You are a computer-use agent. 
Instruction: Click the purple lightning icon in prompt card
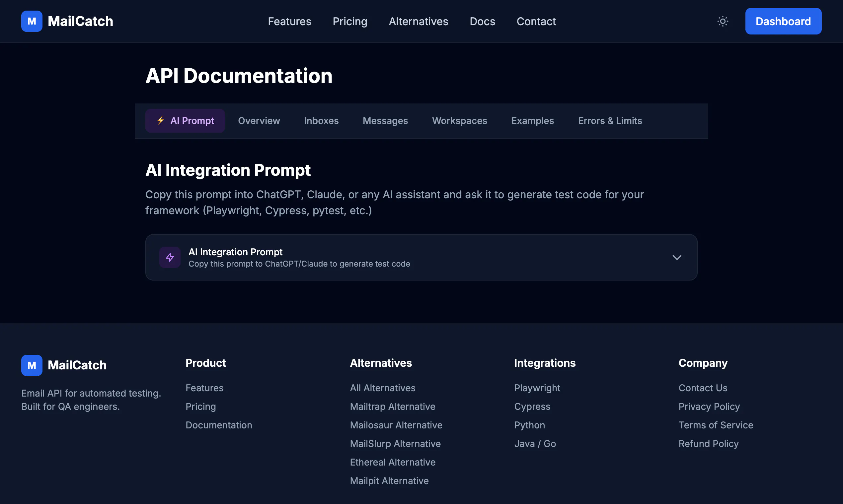tap(170, 257)
